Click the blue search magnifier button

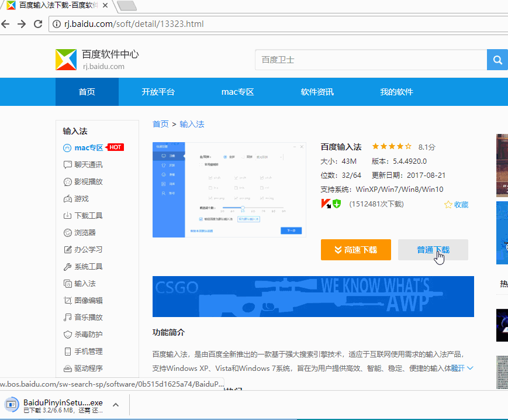497,60
